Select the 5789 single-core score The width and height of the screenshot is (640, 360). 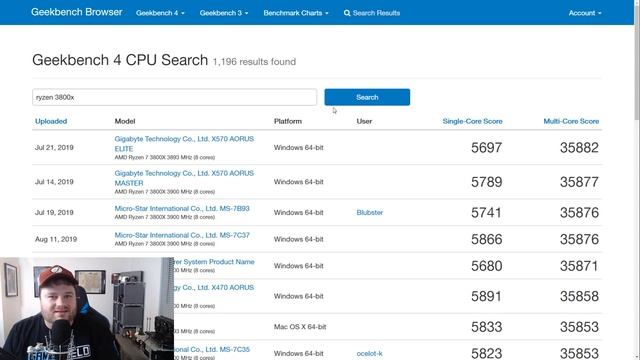(487, 182)
